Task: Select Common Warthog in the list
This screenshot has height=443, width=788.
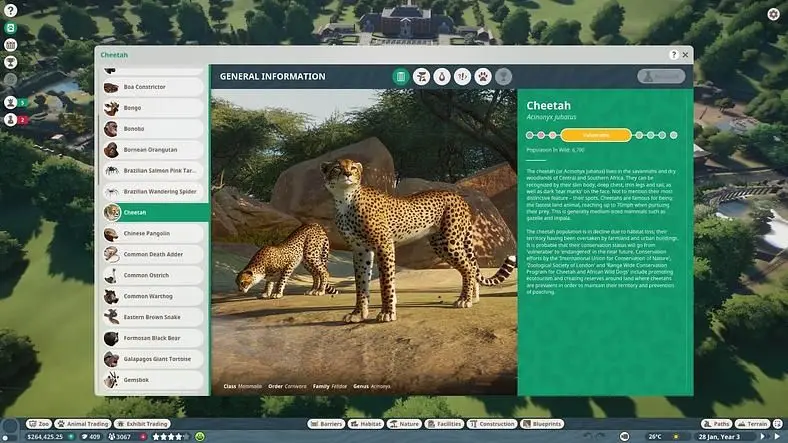Action: 153,296
